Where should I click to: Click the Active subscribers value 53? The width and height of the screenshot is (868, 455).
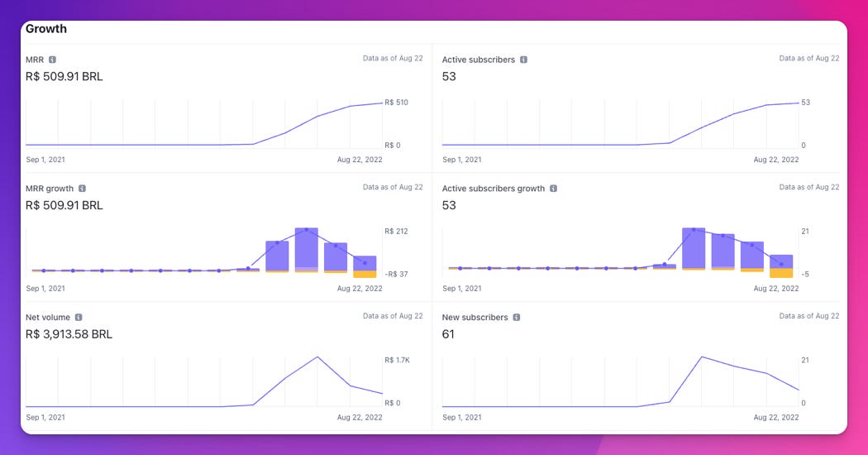tap(449, 76)
